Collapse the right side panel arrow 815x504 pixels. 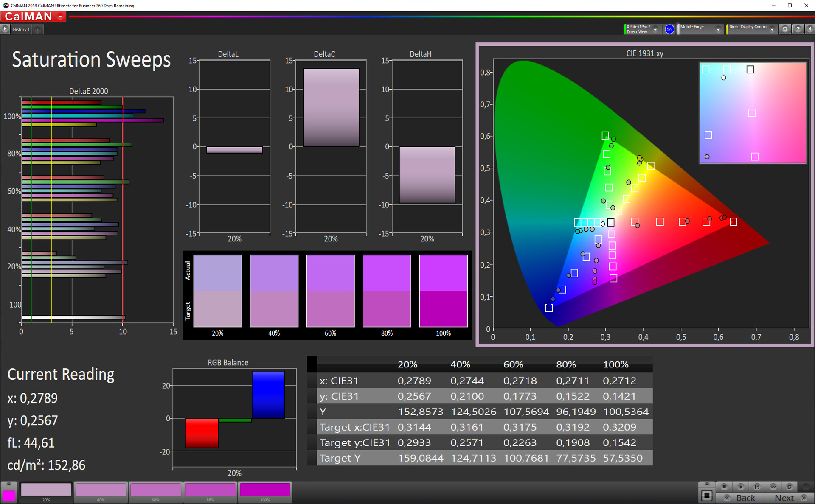(x=809, y=29)
